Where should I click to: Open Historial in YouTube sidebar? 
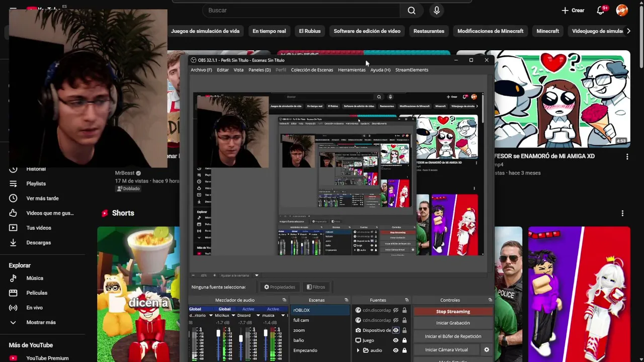[x=36, y=169]
